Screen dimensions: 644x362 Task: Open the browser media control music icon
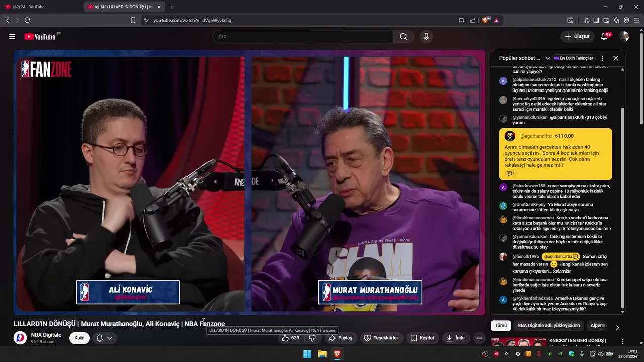point(586,20)
